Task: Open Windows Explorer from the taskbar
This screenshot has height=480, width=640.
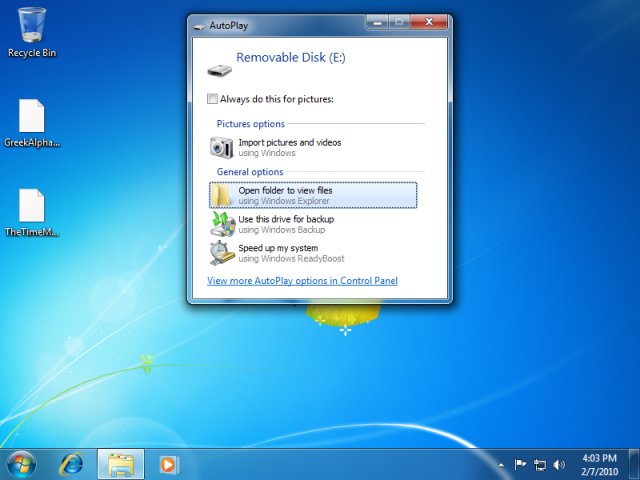Action: [x=120, y=464]
